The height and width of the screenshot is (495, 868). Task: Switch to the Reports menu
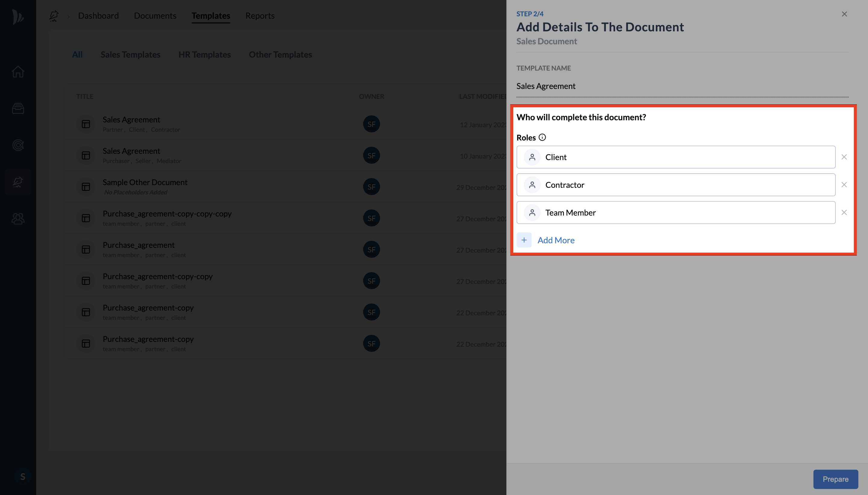coord(260,16)
